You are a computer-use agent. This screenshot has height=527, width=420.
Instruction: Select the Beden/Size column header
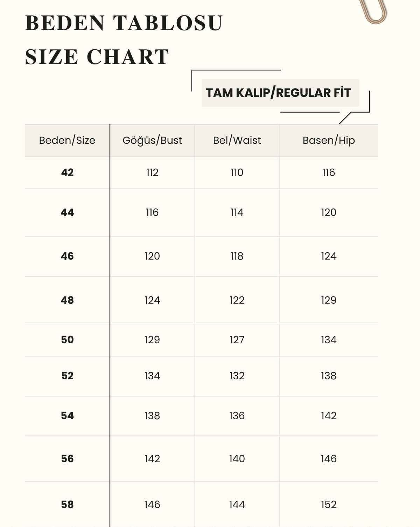(x=67, y=140)
